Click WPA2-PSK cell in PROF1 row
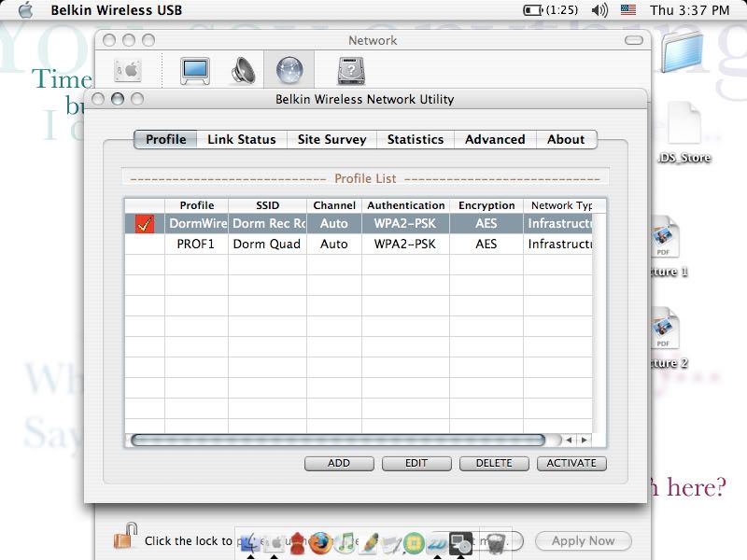Screen dimensions: 747x560 405,244
